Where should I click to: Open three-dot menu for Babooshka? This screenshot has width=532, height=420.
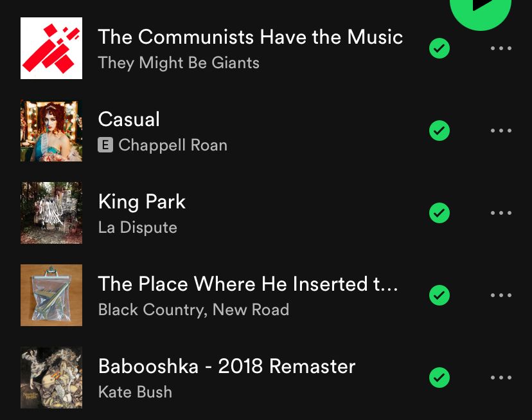click(501, 377)
